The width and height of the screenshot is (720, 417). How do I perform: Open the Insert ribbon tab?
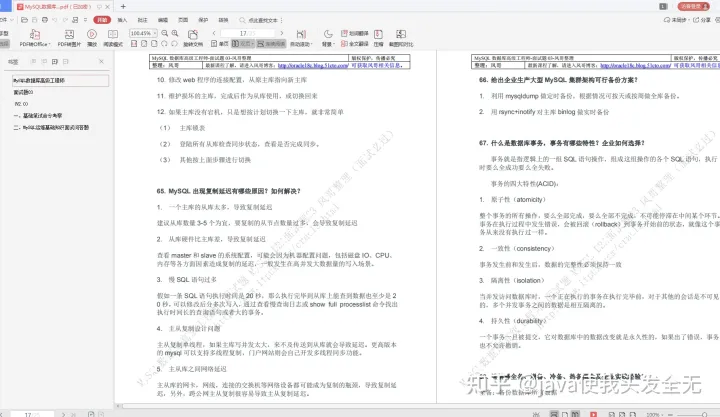(x=122, y=20)
